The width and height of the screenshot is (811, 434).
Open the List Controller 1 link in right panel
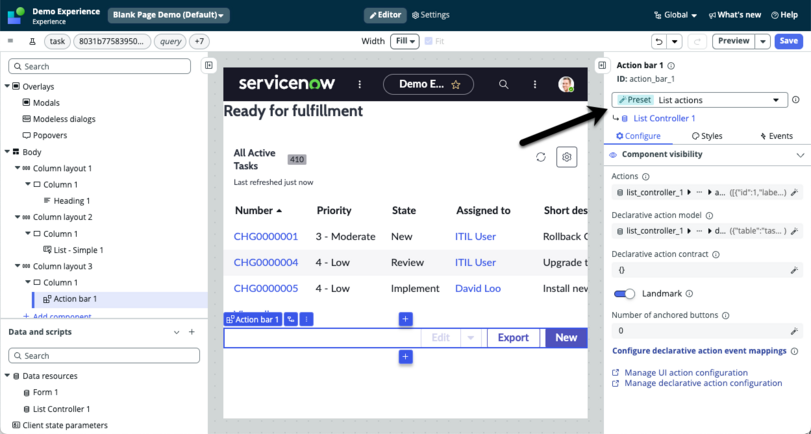(664, 118)
